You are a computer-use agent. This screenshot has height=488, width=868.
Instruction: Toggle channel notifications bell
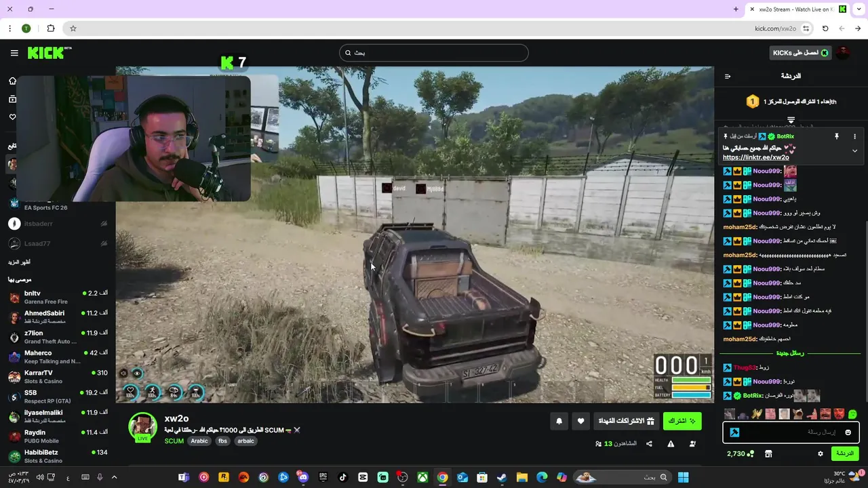coord(559,421)
